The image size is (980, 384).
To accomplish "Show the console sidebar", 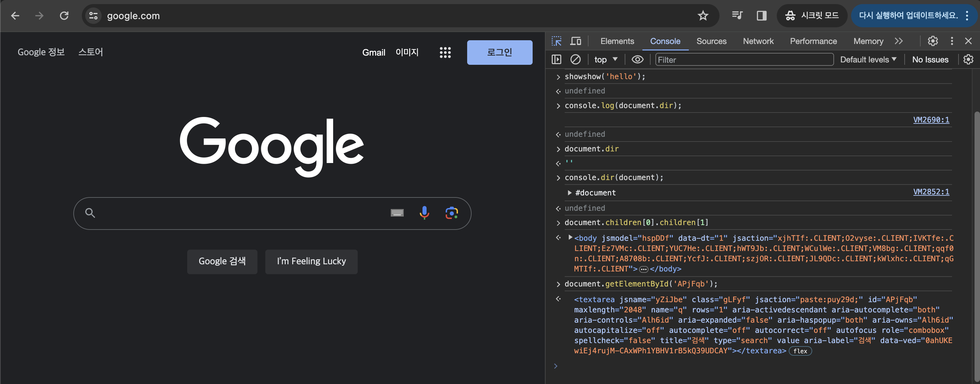I will pos(556,59).
